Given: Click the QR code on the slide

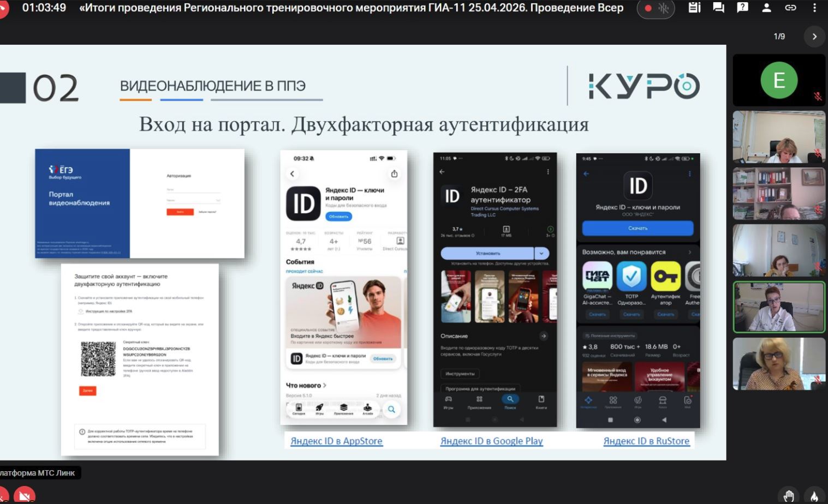Looking at the screenshot, I should (x=98, y=359).
